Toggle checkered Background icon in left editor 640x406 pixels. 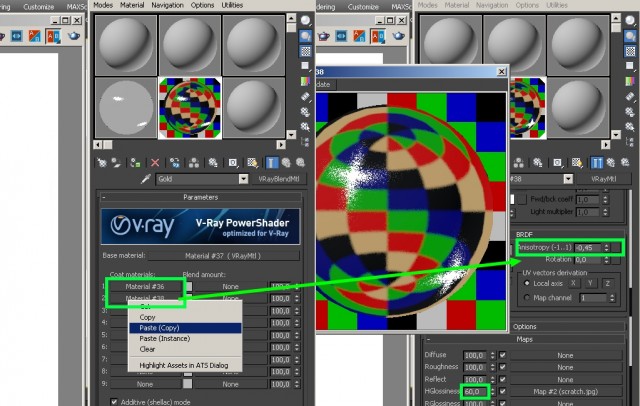(x=305, y=51)
